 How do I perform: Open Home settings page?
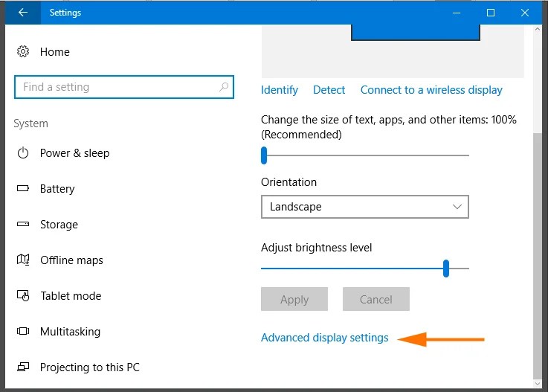pyautogui.click(x=55, y=52)
